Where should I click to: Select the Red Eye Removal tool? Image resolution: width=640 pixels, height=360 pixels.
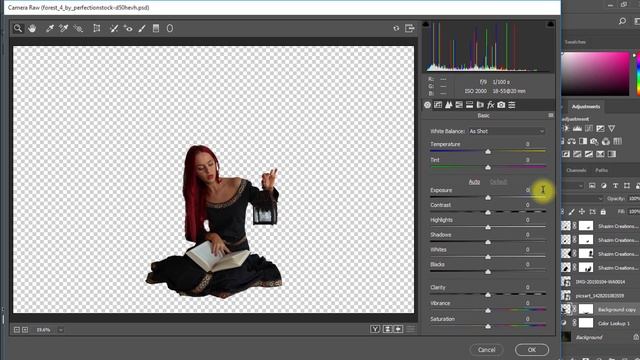coord(128,28)
